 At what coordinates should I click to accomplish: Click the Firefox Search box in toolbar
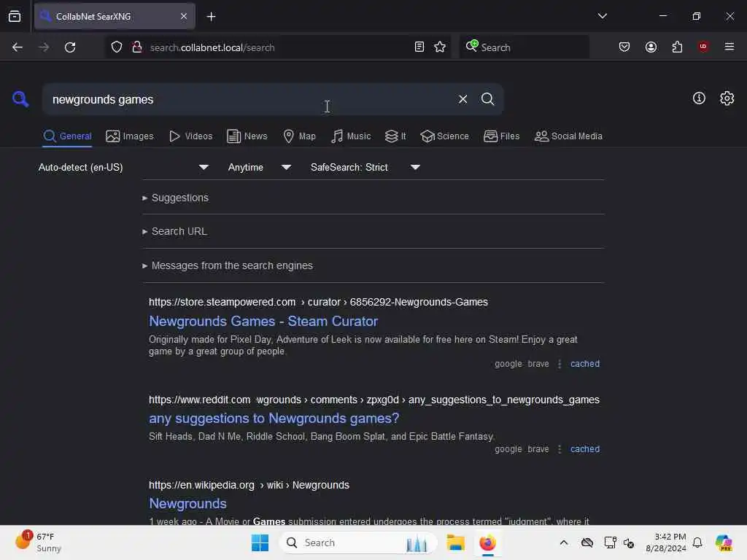[x=524, y=47]
